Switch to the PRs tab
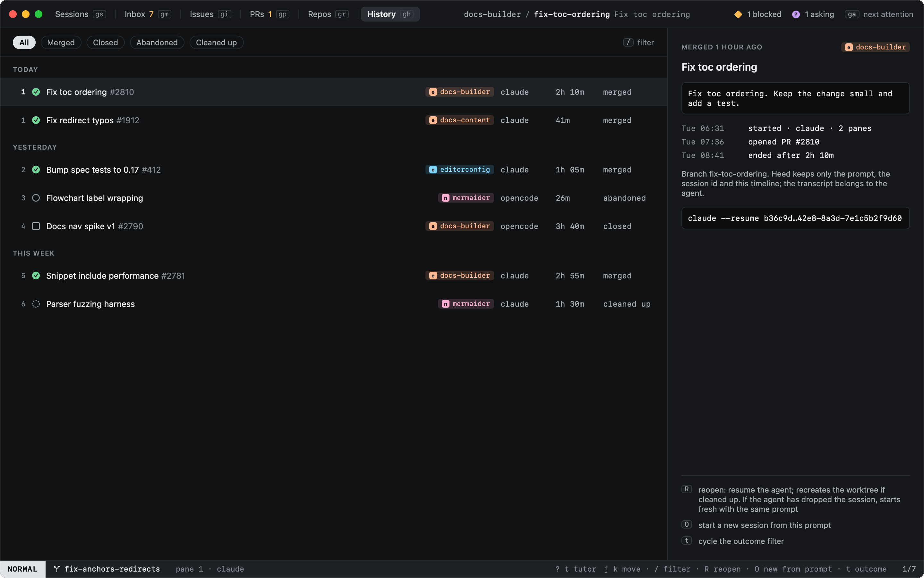924x578 pixels. tap(269, 14)
